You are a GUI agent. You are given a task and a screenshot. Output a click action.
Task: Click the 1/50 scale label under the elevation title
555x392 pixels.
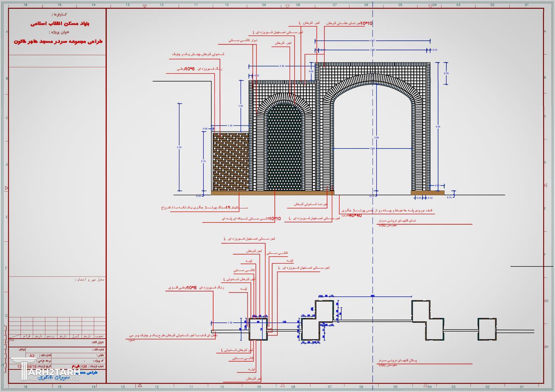coord(383,225)
